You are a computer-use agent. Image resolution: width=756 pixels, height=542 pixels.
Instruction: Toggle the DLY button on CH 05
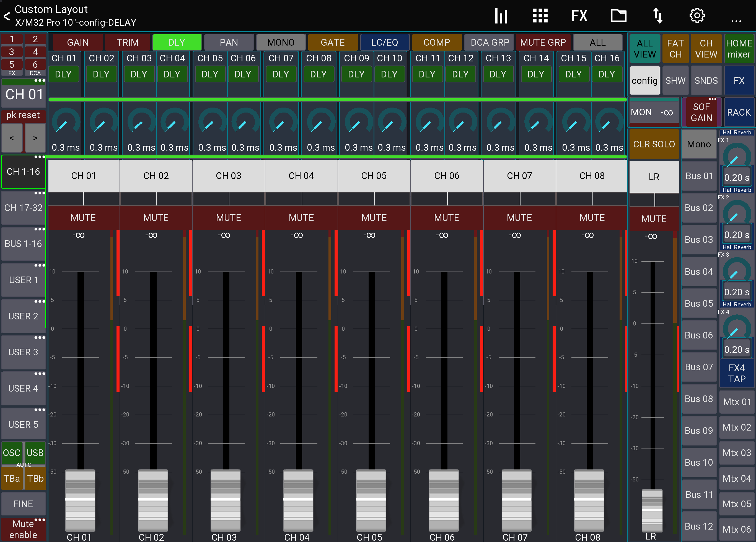[210, 74]
